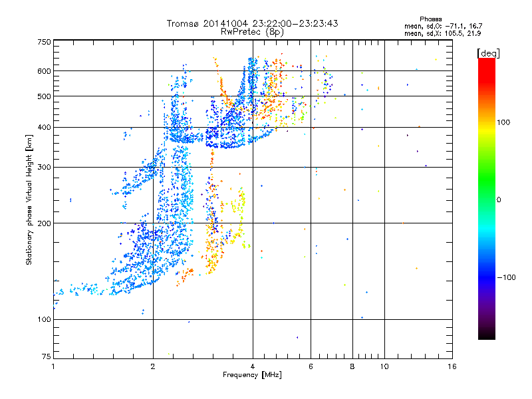Click the x-axis tick label '2'
532x399 pixels.
(x=153, y=366)
